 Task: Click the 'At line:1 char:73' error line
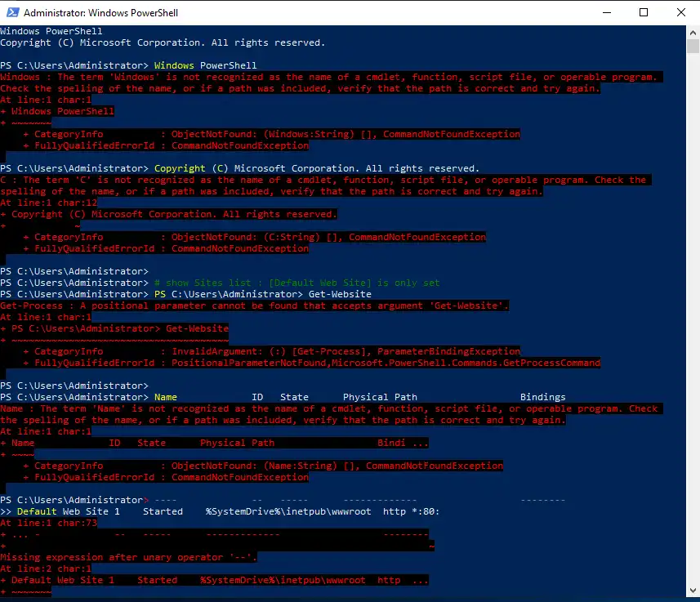49,523
